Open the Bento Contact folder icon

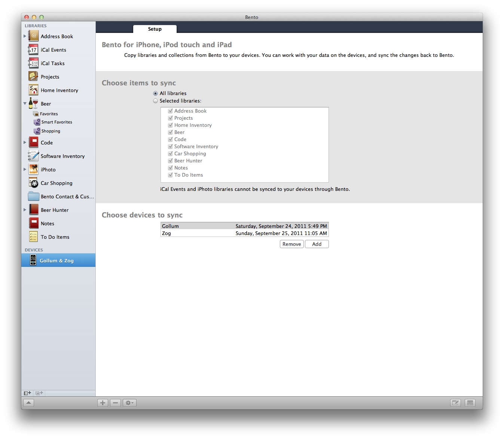point(34,196)
